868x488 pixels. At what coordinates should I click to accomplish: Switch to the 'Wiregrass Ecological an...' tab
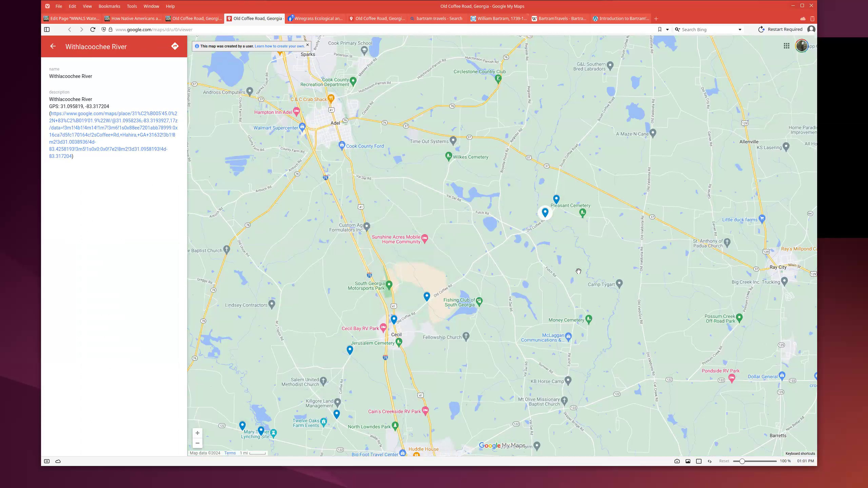click(x=316, y=19)
